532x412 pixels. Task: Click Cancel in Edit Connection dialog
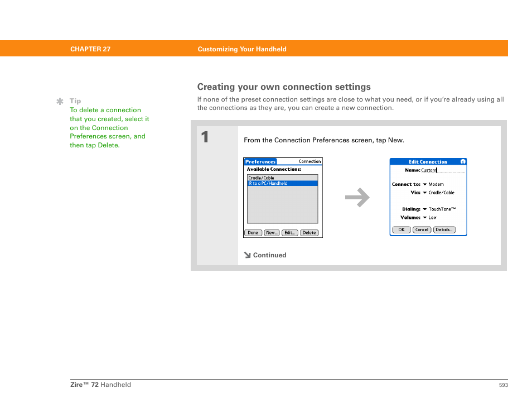[x=422, y=229]
